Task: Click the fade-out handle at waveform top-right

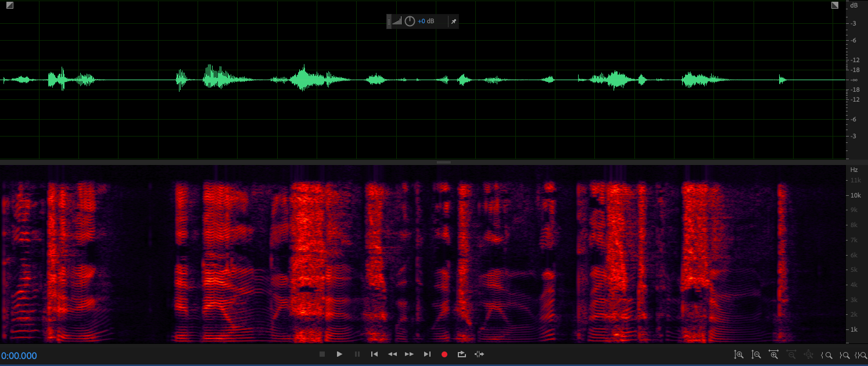Action: click(x=835, y=5)
